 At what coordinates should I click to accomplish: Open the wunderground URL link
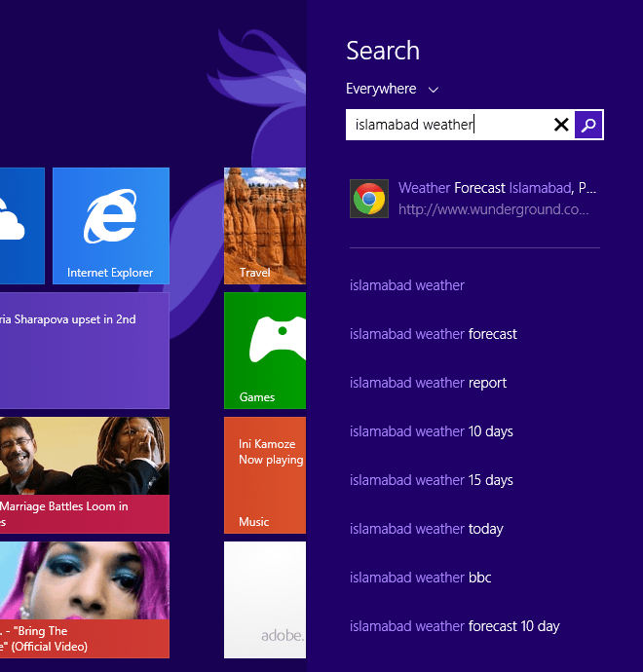tap(493, 209)
